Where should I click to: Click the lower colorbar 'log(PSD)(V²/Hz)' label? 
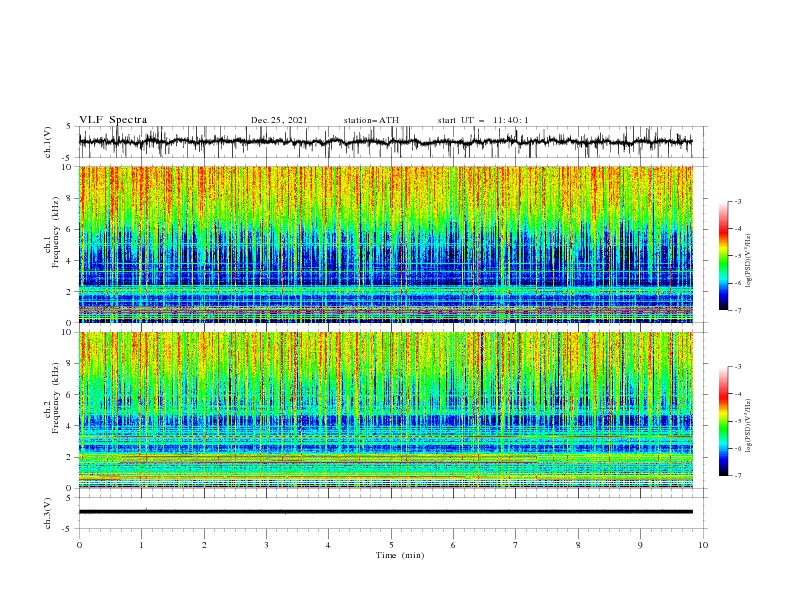(748, 426)
